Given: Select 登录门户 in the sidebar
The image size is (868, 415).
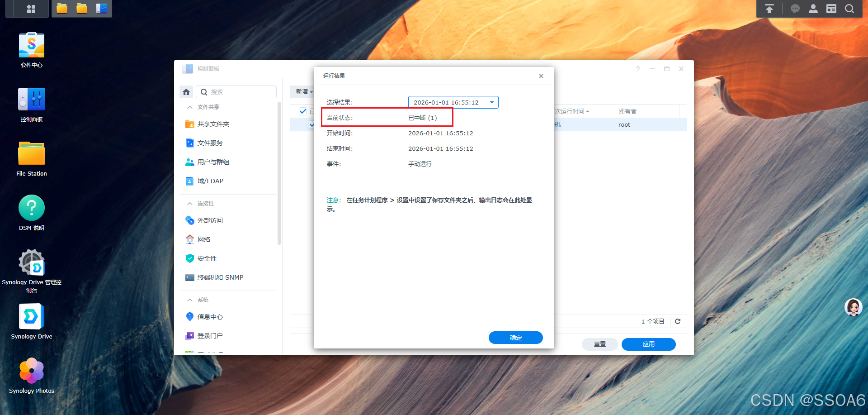Looking at the screenshot, I should click(x=209, y=335).
